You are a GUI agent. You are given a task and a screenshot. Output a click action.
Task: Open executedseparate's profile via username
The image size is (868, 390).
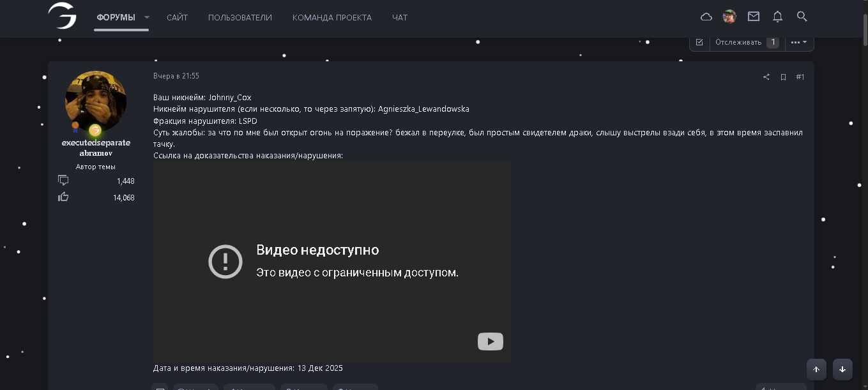(96, 143)
